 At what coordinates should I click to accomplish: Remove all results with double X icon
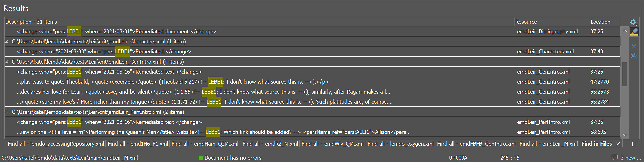[x=634, y=56]
